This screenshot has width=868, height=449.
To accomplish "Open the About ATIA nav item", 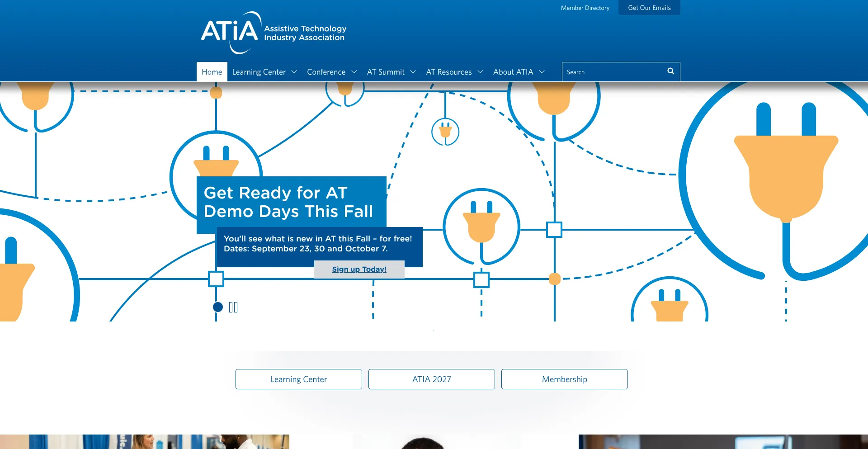I will click(513, 72).
